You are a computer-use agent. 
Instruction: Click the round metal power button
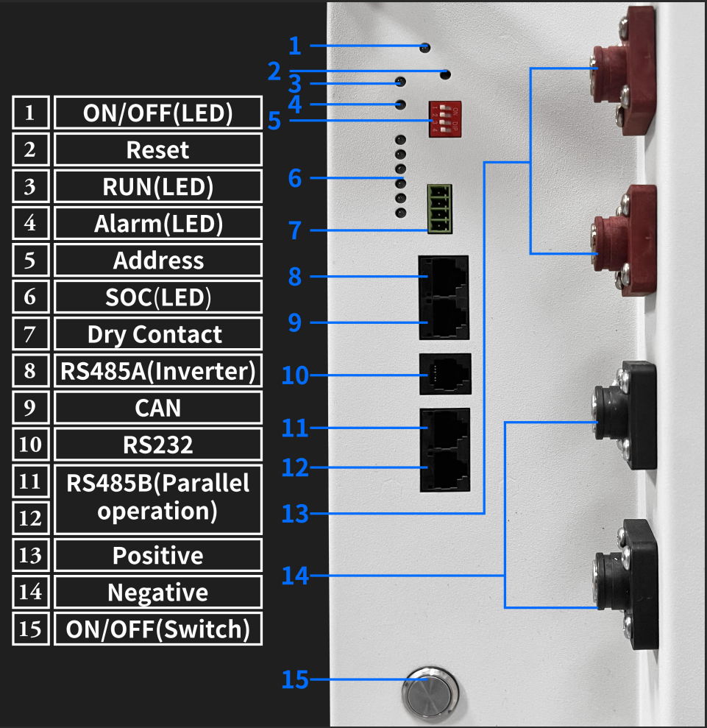coord(430,693)
